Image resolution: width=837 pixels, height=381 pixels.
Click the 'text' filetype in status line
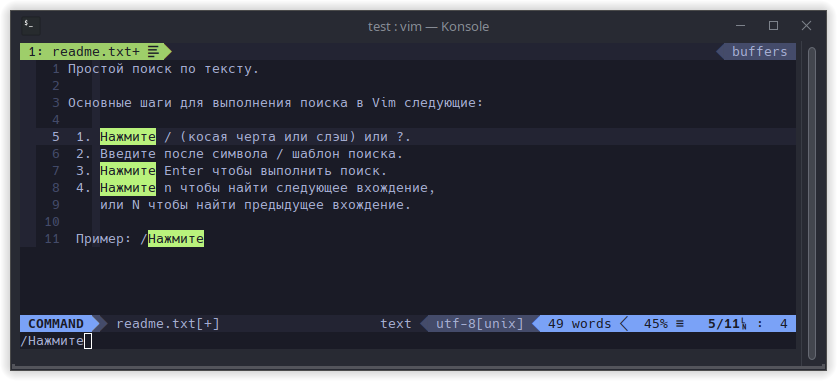[396, 324]
